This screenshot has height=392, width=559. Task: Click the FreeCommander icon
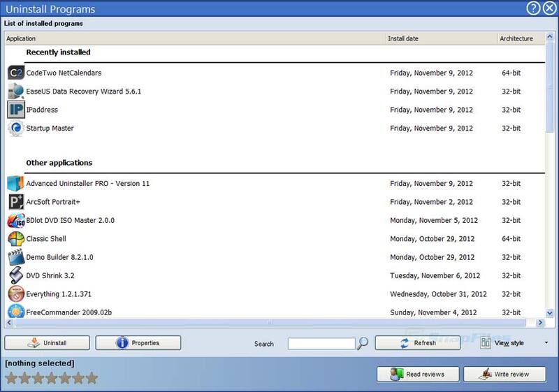click(15, 311)
